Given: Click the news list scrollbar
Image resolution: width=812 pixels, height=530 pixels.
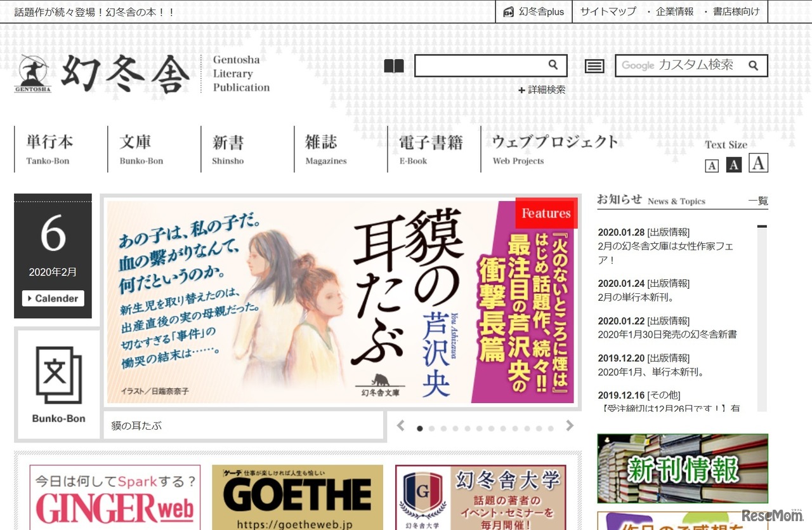Looking at the screenshot, I should tap(762, 318).
